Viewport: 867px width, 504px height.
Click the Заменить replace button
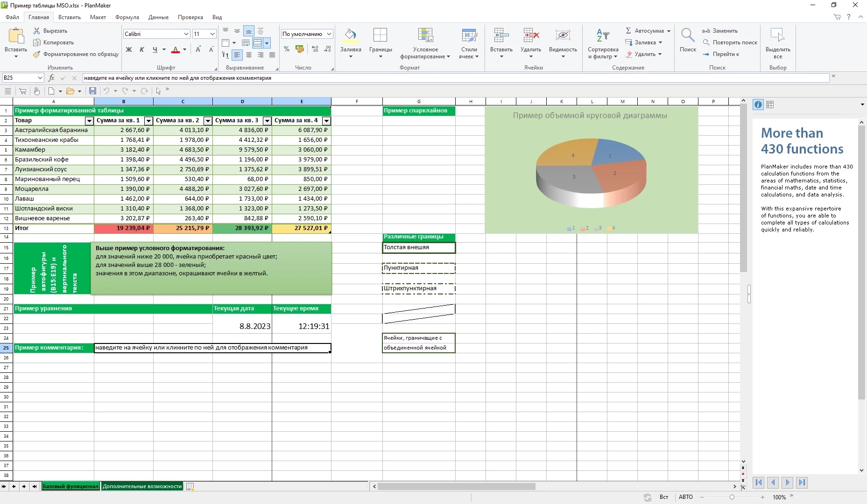[x=720, y=31]
